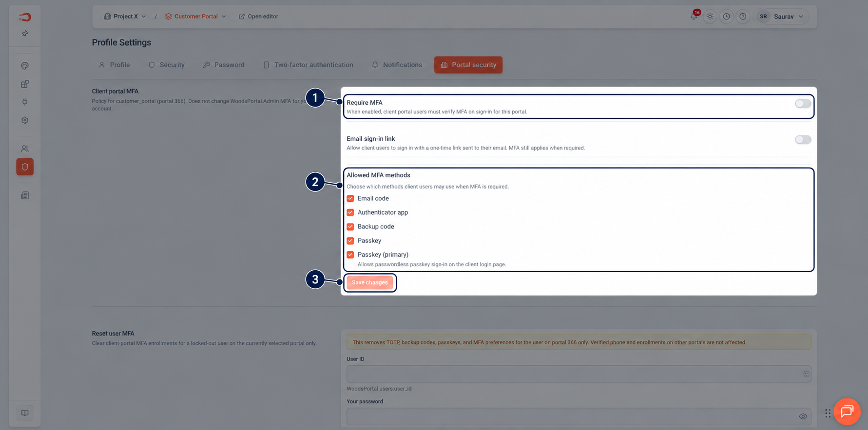Image resolution: width=868 pixels, height=430 pixels.
Task: Open notifications bell with badge 16
Action: [x=694, y=16]
